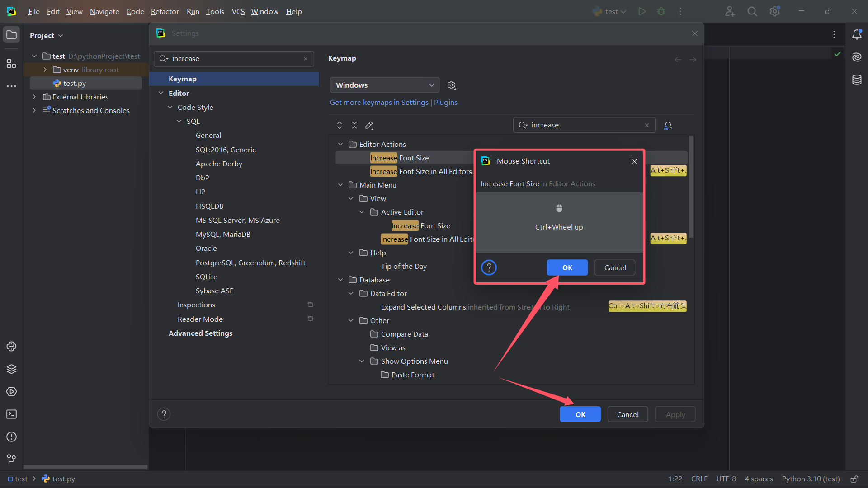Open Notifications bell icon
868x488 pixels.
click(857, 34)
